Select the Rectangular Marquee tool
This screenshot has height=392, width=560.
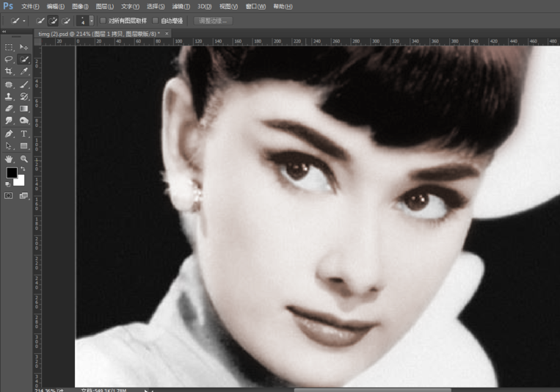click(x=9, y=47)
